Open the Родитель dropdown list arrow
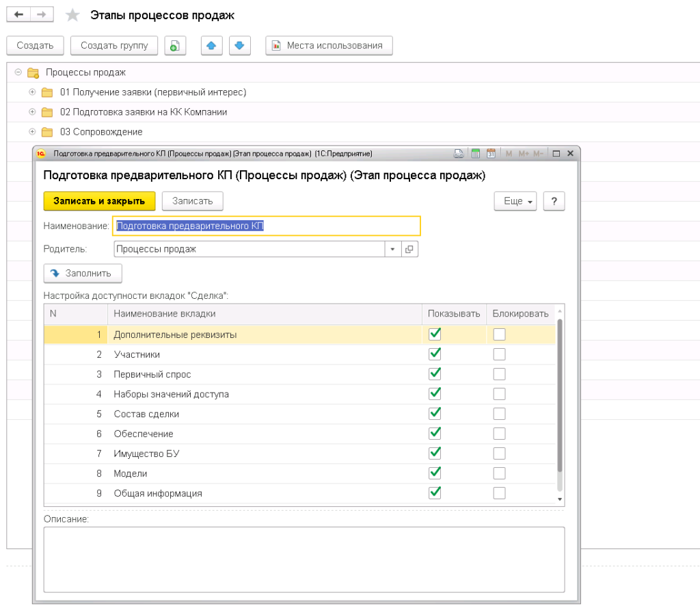700x608 pixels. pyautogui.click(x=392, y=249)
